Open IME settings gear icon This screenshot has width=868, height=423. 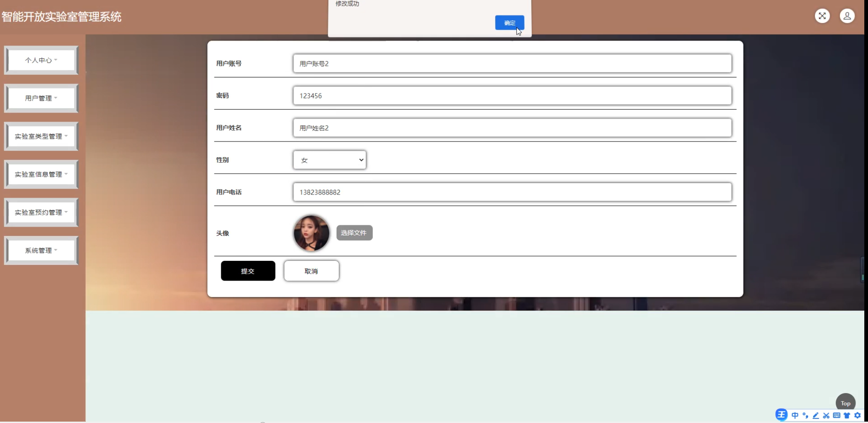click(857, 416)
